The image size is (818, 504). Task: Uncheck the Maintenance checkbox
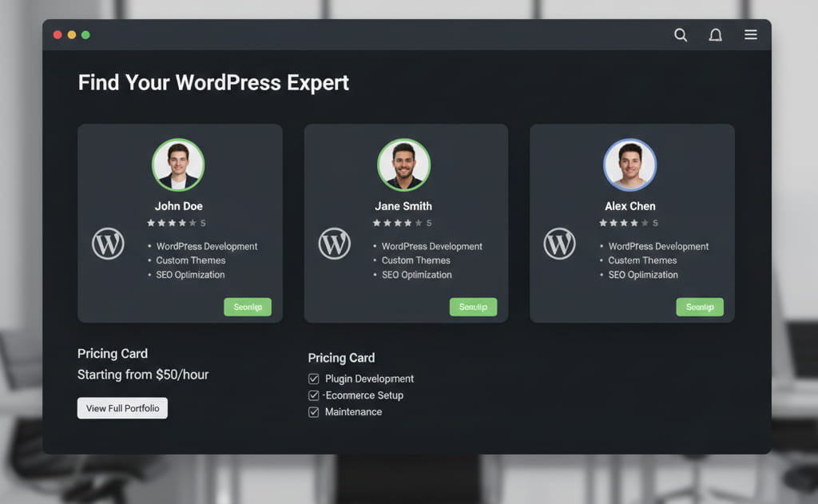point(314,411)
